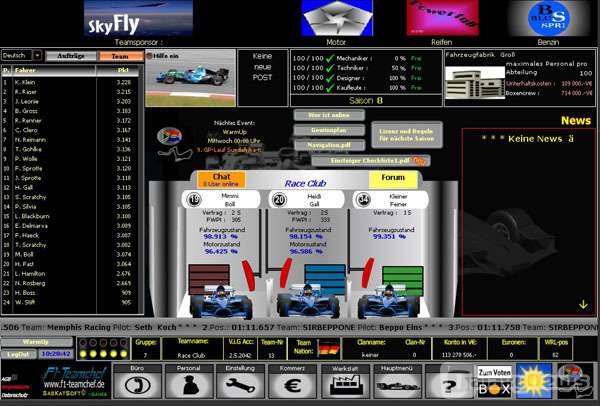Open the Forum tab
Viewport: 600px width, 406px height.
(393, 179)
